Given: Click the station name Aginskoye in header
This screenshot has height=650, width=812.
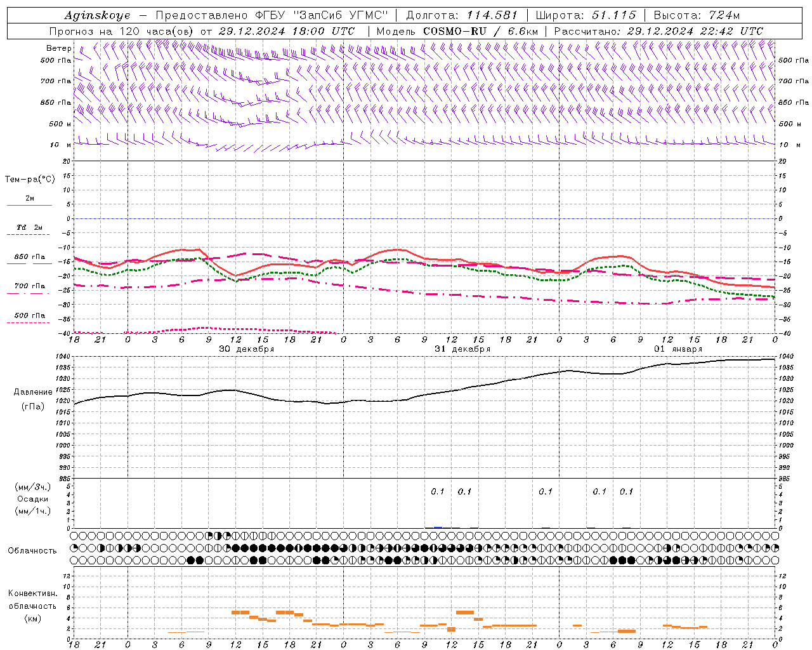Looking at the screenshot, I should pyautogui.click(x=97, y=15).
